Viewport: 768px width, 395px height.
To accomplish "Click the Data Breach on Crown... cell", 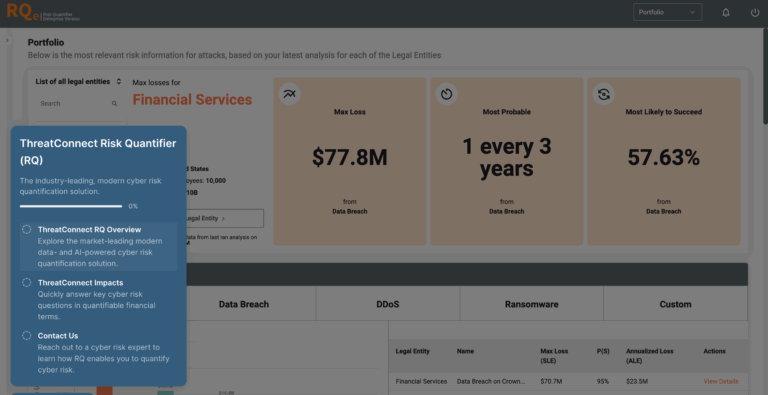I will tap(491, 381).
